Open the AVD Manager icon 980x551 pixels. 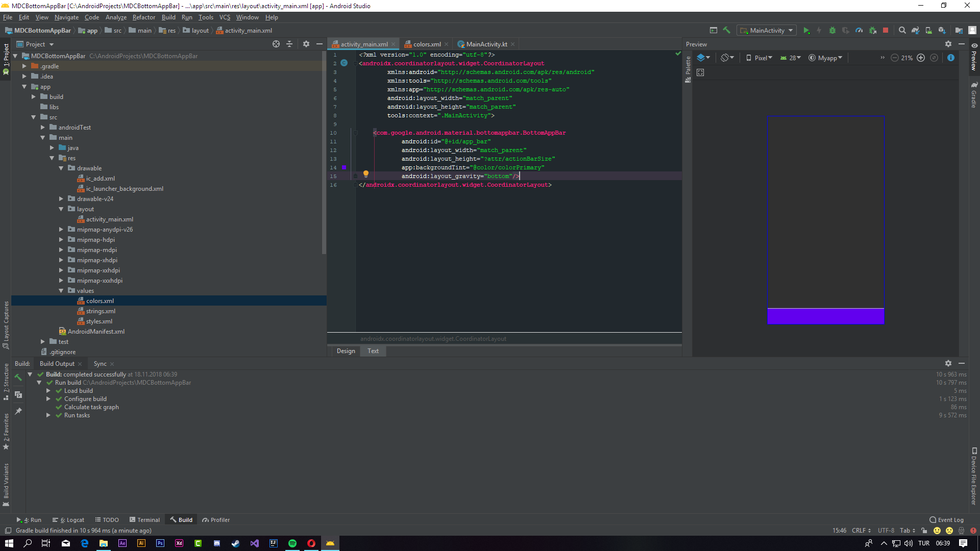click(928, 31)
